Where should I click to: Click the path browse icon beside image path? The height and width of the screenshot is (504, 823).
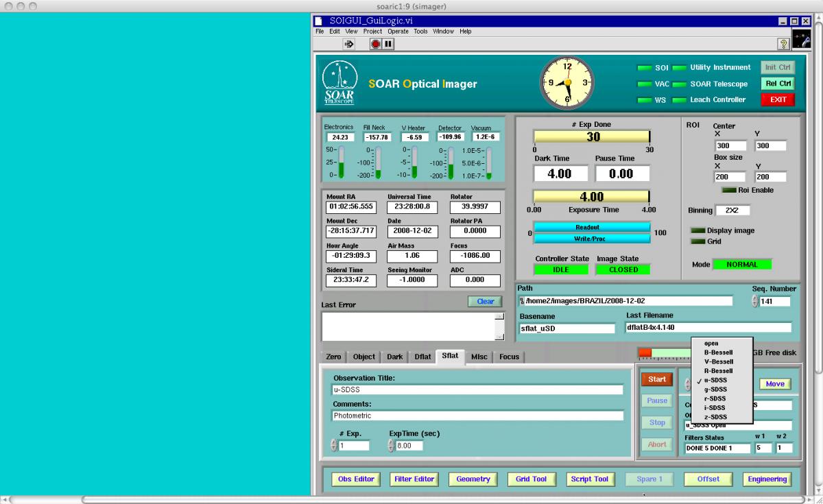pyautogui.click(x=521, y=301)
